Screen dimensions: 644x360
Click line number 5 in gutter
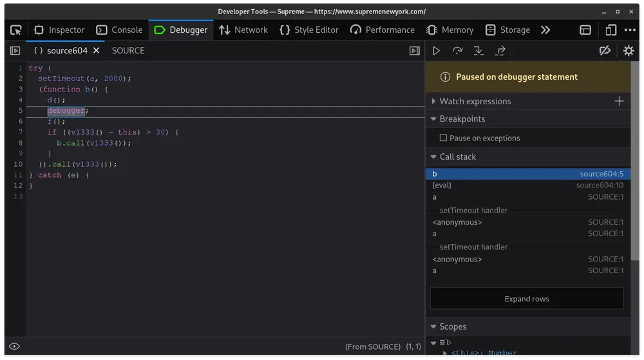point(20,111)
